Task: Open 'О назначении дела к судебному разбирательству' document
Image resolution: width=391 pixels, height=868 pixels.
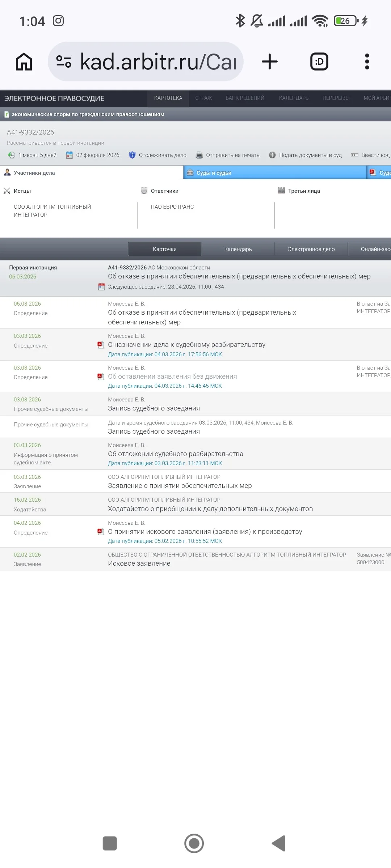Action: (x=187, y=345)
